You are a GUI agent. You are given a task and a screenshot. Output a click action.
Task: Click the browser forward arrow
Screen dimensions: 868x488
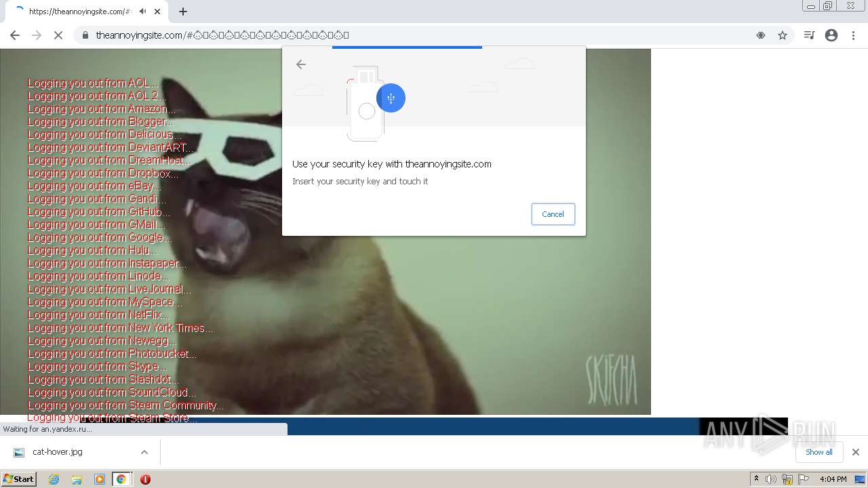[37, 35]
